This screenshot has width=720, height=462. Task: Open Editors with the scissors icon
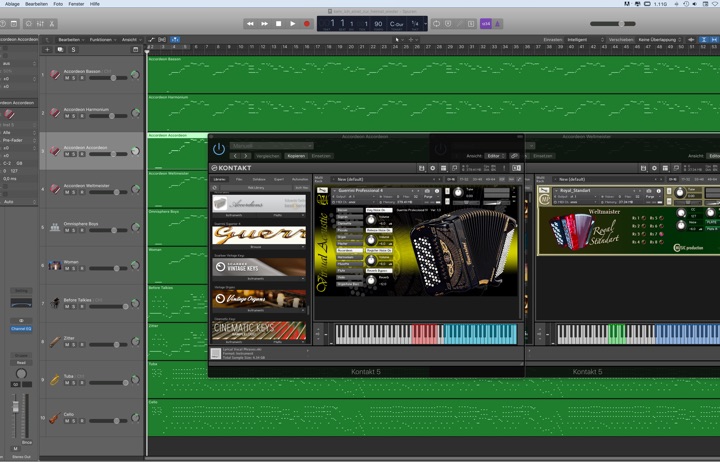[52, 23]
